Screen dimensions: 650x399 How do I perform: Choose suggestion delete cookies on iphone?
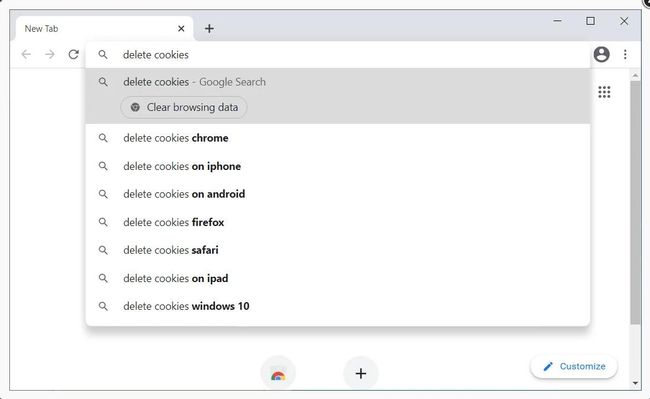click(337, 166)
